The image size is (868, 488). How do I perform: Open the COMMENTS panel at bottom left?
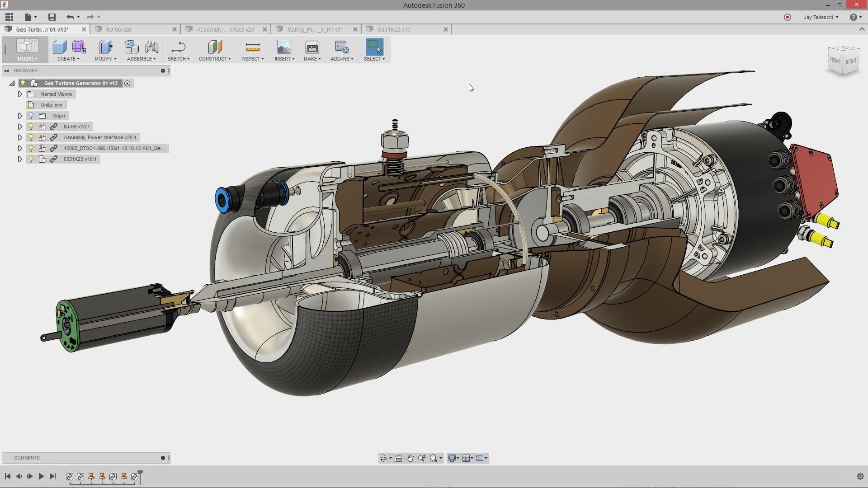click(x=27, y=458)
